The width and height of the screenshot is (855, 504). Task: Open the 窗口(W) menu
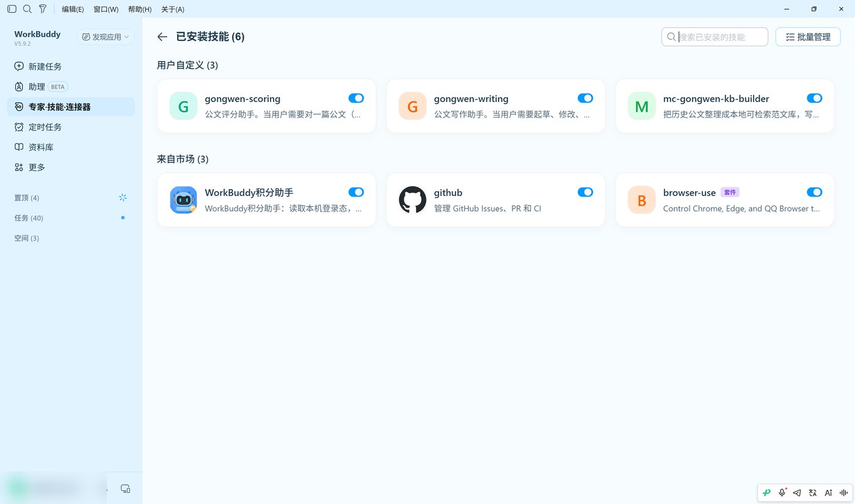[106, 9]
